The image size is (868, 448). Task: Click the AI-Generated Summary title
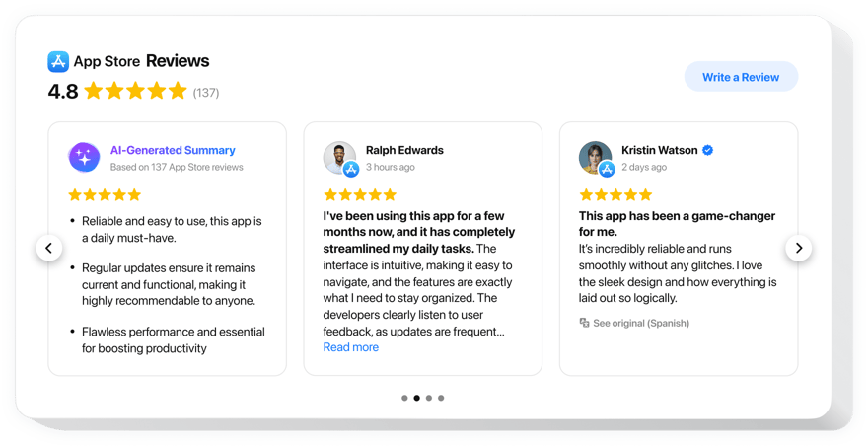(173, 150)
